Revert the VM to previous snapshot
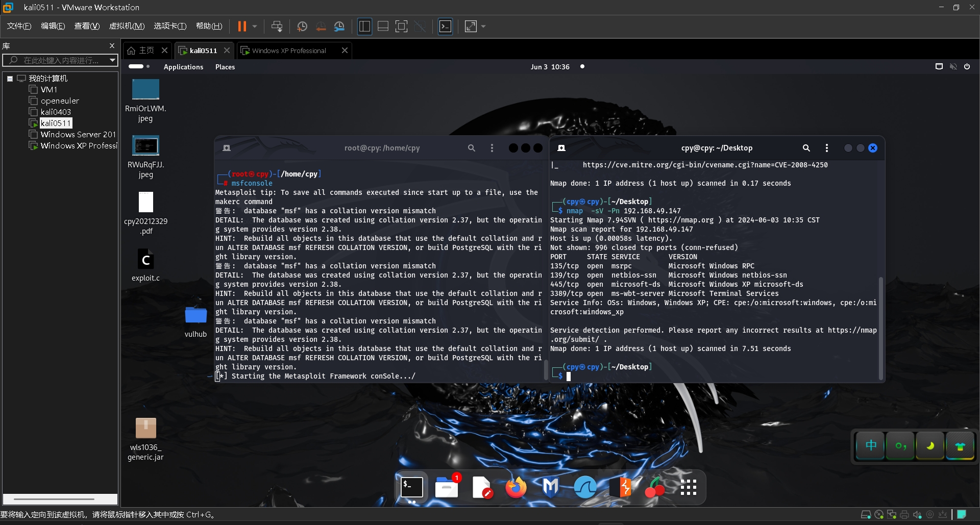 [321, 27]
